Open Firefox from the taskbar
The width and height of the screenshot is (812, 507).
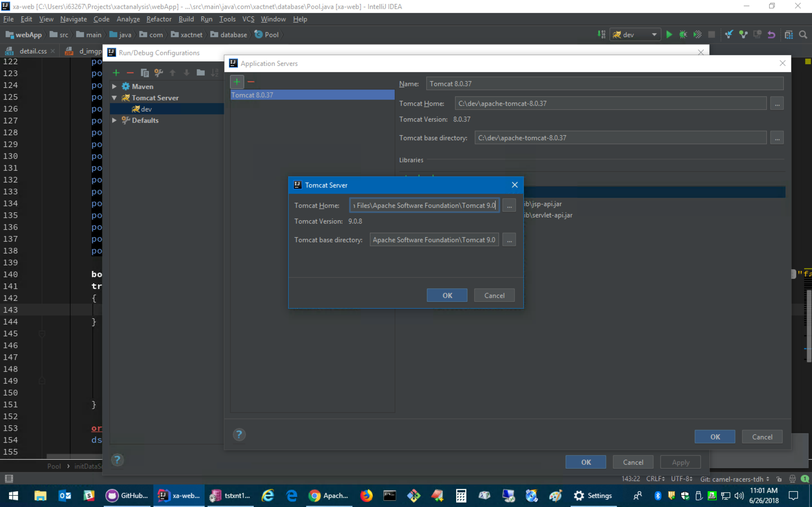pos(367,495)
